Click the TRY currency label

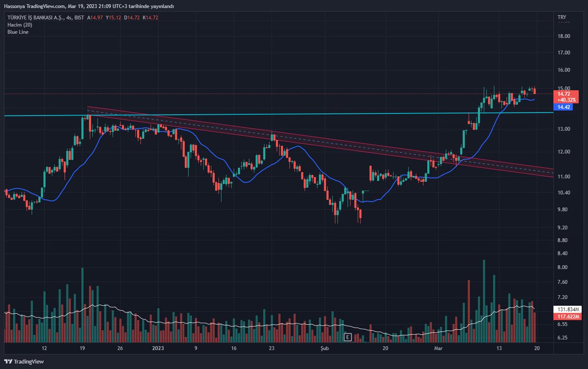(562, 18)
